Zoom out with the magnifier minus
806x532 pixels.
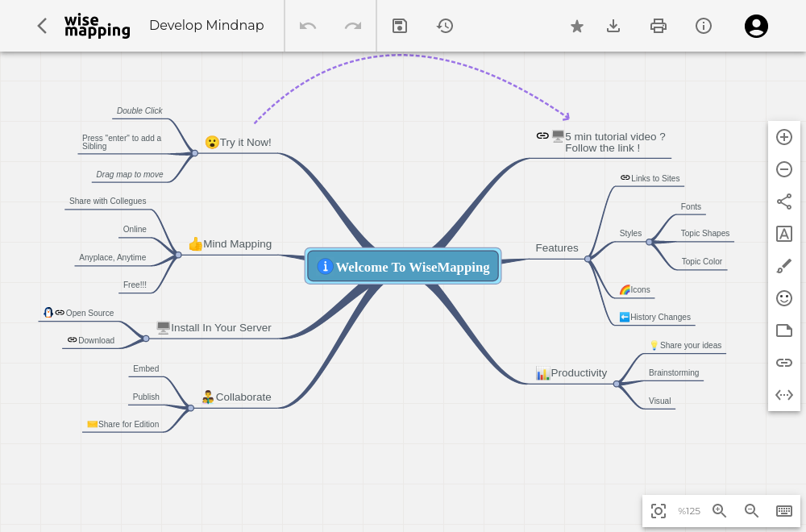coord(751,511)
